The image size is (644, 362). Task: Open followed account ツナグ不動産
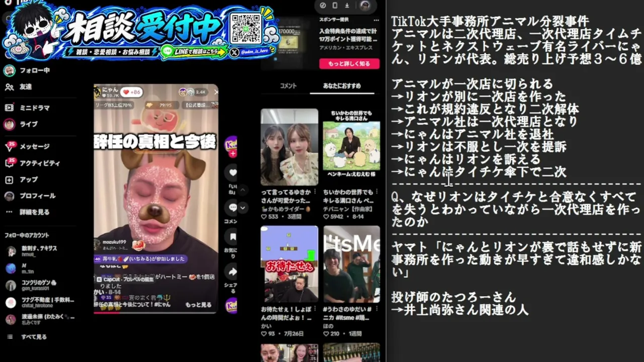[40, 302]
